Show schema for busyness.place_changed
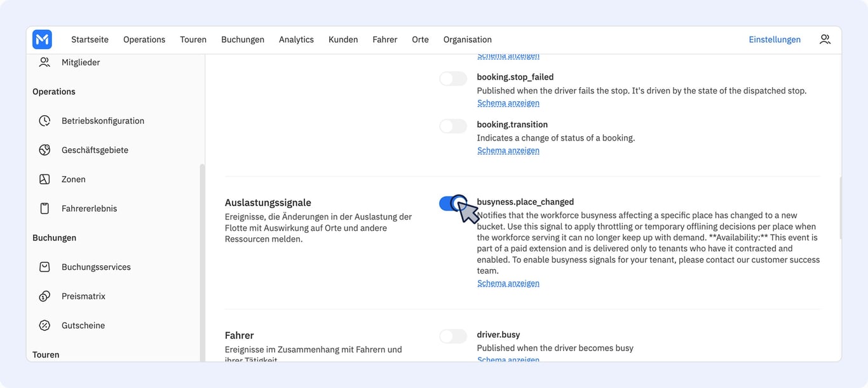Screen dimensions: 868x388 coord(508,284)
